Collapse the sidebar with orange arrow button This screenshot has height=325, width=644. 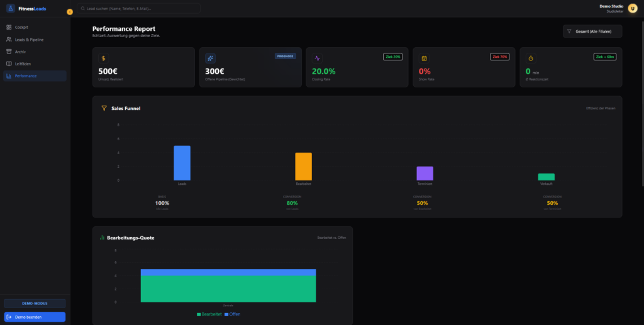click(70, 12)
